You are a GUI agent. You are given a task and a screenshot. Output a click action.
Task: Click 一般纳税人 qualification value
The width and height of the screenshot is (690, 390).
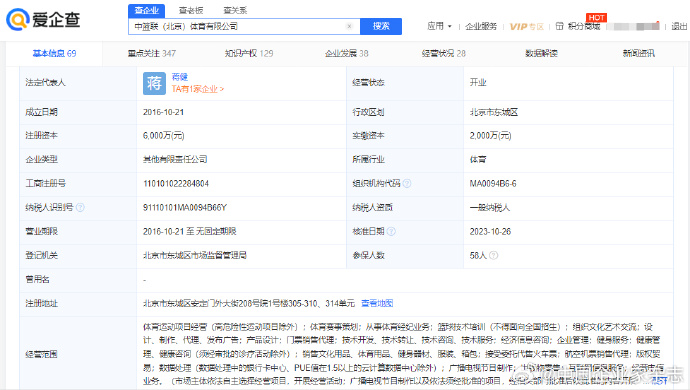tap(490, 207)
